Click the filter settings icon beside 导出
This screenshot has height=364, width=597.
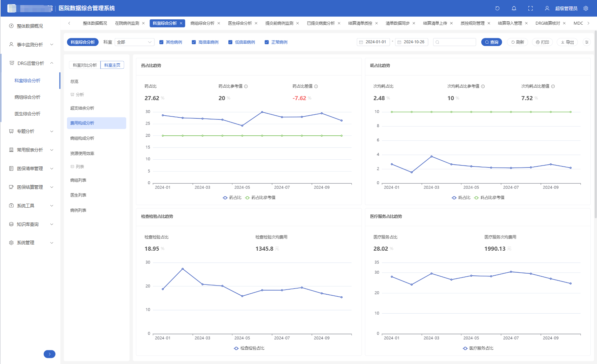pos(587,42)
